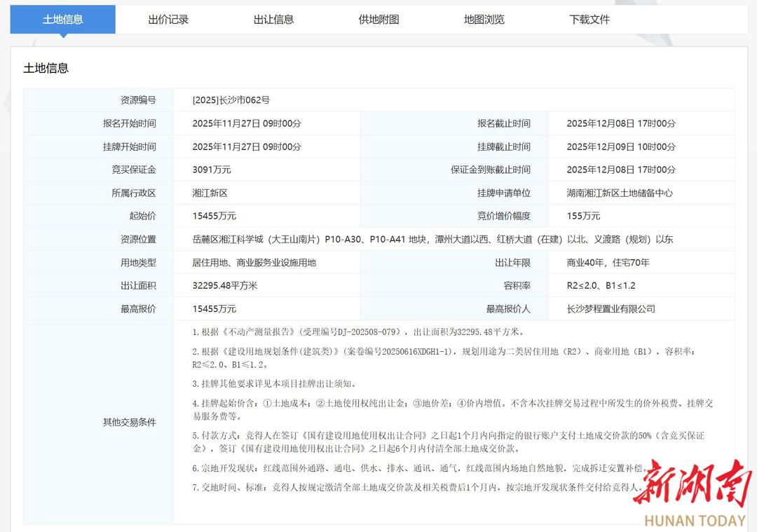Click the land use type 居住用地、商业服务业设施用地
Image resolution: width=757 pixels, height=532 pixels.
tap(254, 262)
